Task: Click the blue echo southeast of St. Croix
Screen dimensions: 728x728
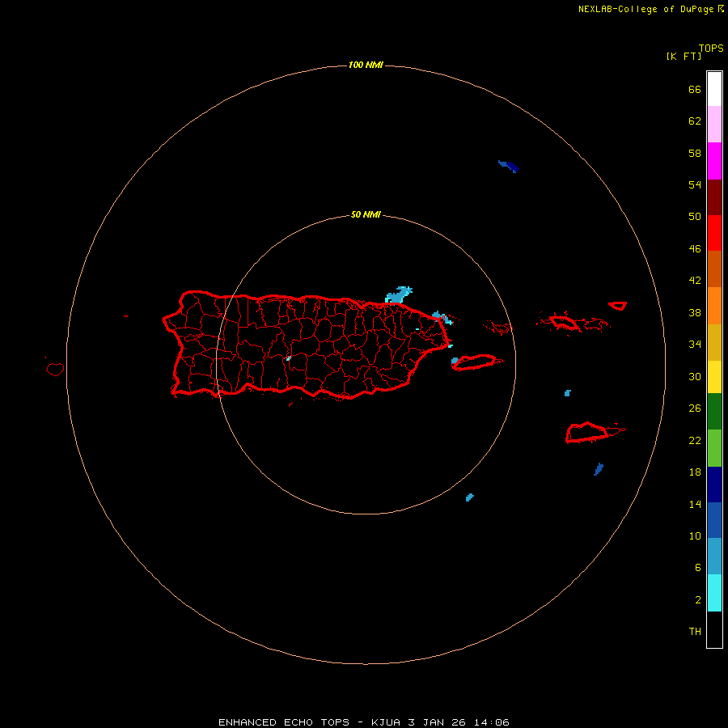Action: tap(599, 469)
